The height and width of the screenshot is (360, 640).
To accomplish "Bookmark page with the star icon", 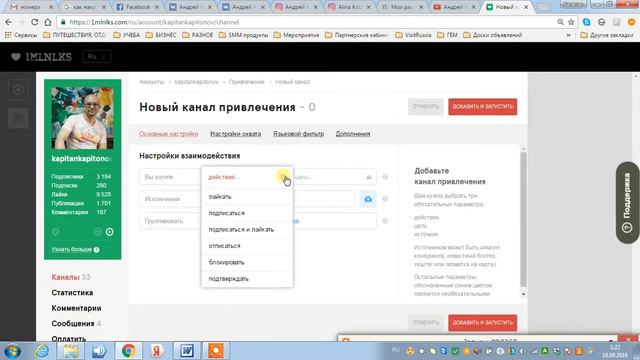I will 571,22.
